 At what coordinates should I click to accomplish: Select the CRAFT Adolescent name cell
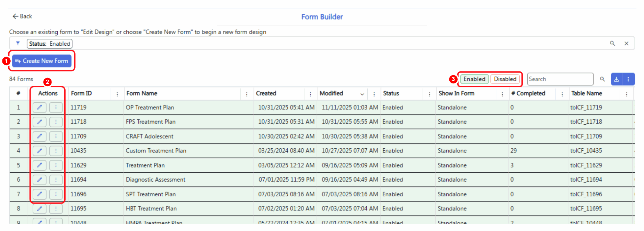(x=188, y=136)
